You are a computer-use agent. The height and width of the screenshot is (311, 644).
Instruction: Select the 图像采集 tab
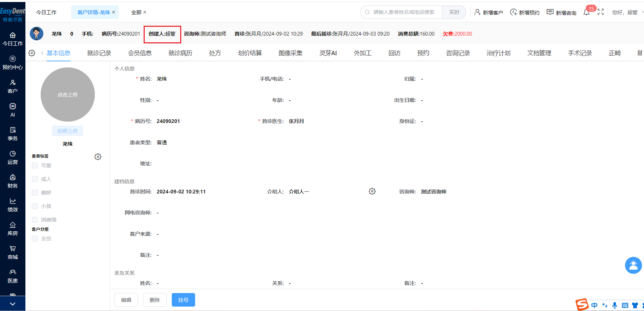click(x=290, y=53)
